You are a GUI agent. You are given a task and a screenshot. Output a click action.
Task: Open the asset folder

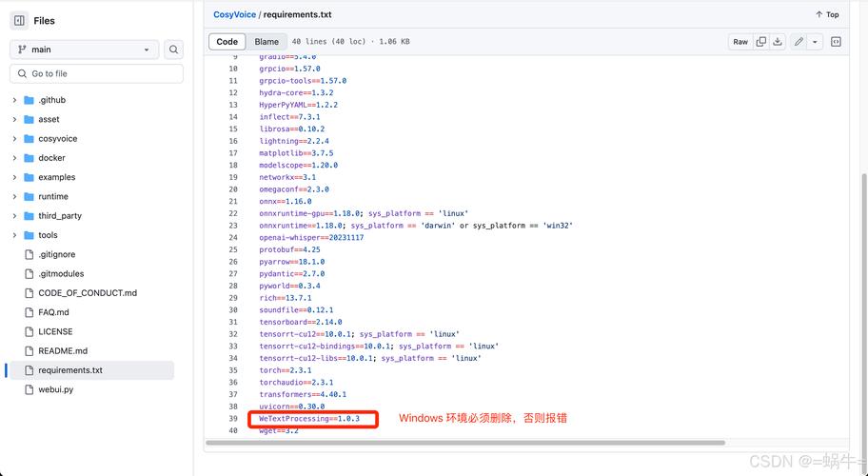pos(49,120)
